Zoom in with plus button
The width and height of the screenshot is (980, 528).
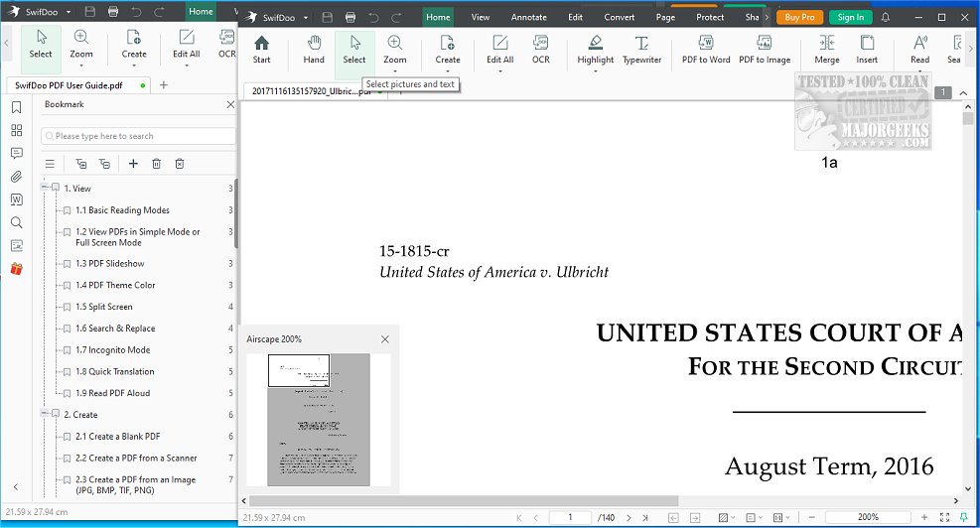click(923, 517)
